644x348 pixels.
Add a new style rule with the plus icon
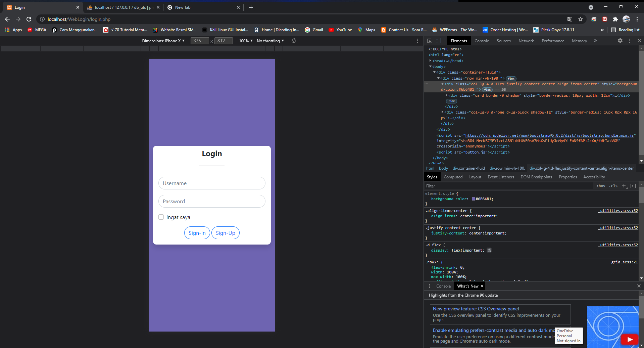point(624,186)
